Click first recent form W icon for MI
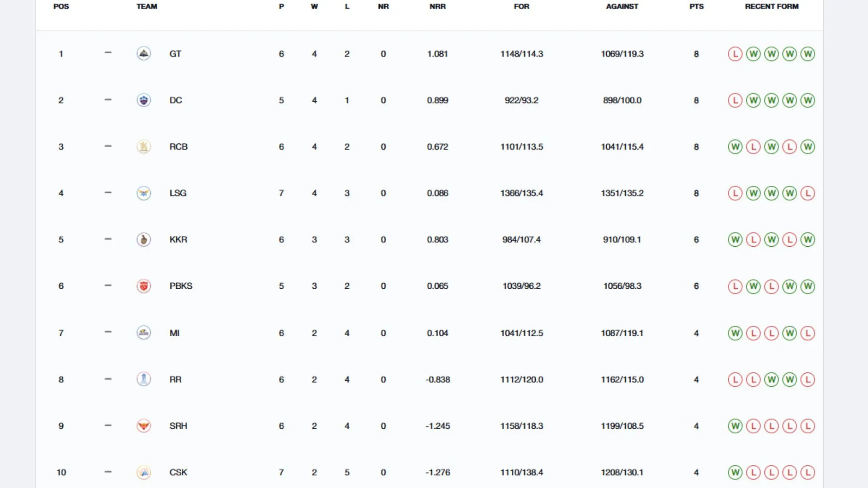 pyautogui.click(x=735, y=333)
